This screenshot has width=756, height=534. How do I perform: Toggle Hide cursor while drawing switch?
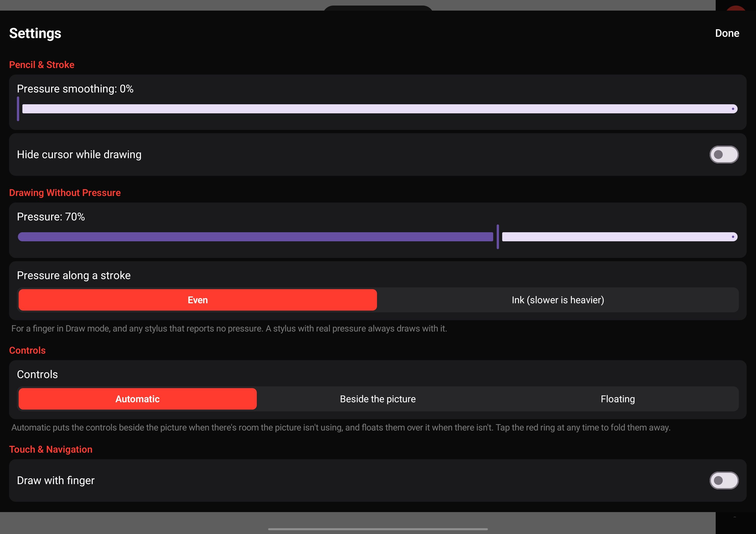724,155
